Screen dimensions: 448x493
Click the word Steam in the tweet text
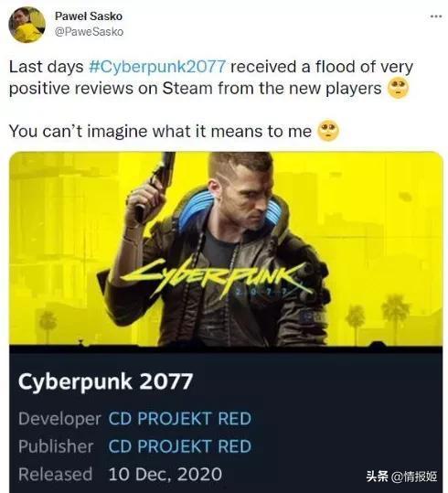click(187, 89)
